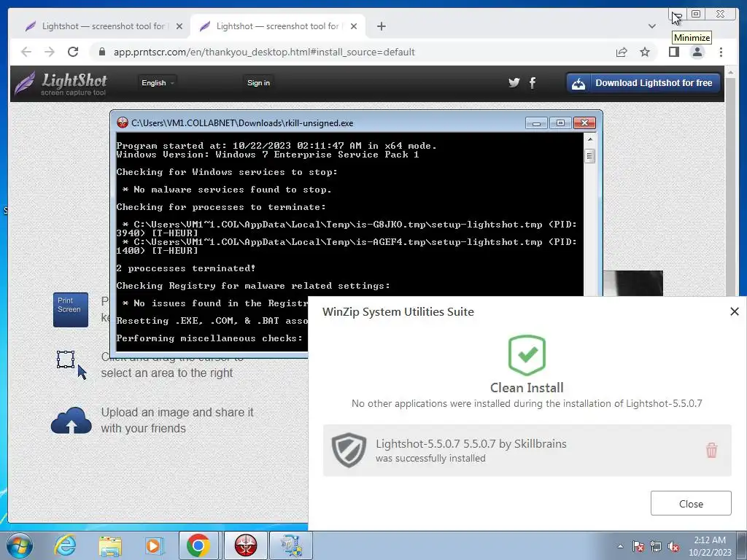Click the browser back arrow

coord(26,52)
